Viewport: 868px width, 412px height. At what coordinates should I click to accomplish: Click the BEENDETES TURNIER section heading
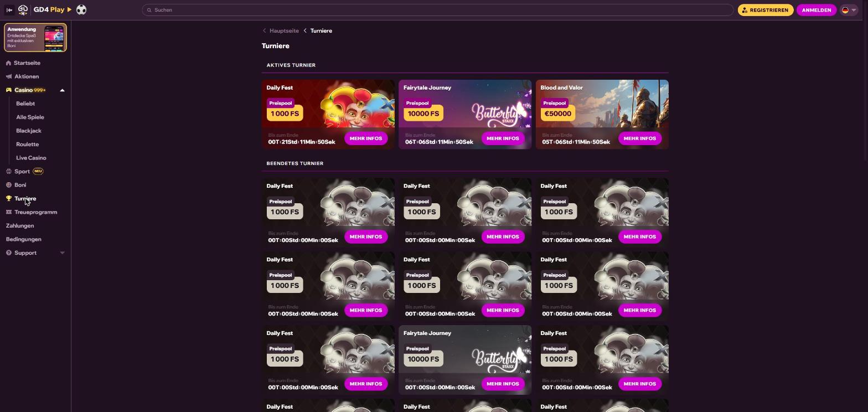[x=295, y=164]
